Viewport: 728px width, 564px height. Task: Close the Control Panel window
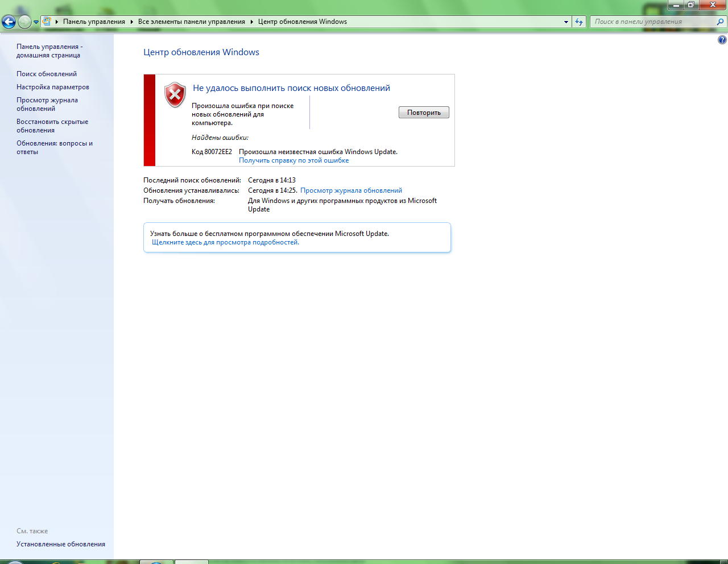tap(713, 5)
